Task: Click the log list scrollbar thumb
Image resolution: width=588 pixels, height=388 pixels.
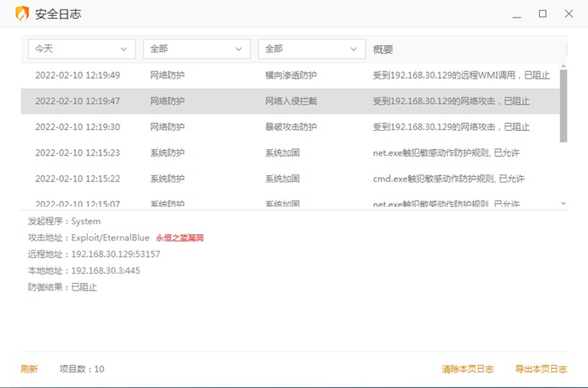Action: 563,102
